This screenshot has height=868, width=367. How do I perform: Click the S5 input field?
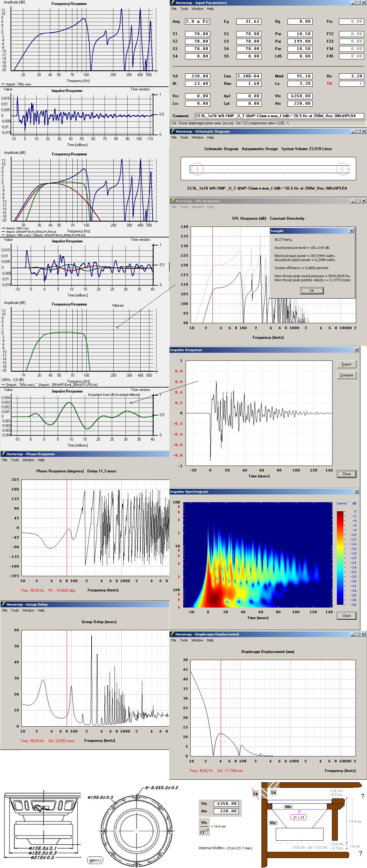248,56
